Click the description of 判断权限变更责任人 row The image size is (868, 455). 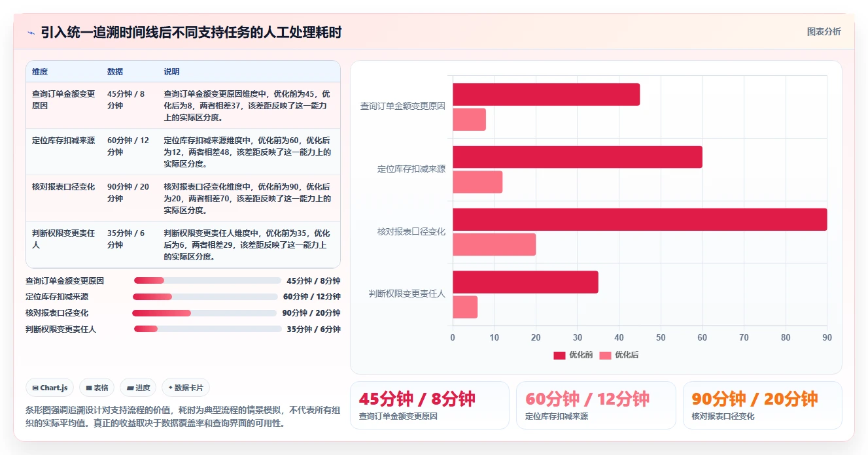pyautogui.click(x=247, y=245)
